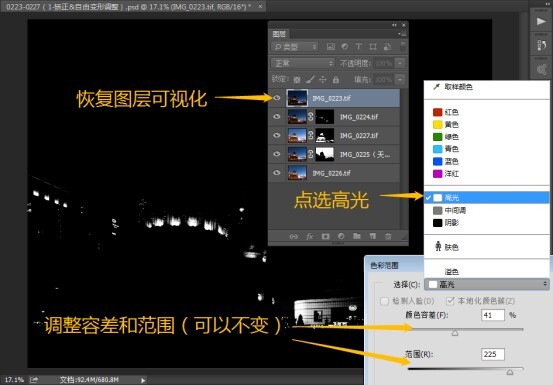Toggle the mask link on IMG_0225 layer
This screenshot has height=385, width=553.
click(310, 154)
